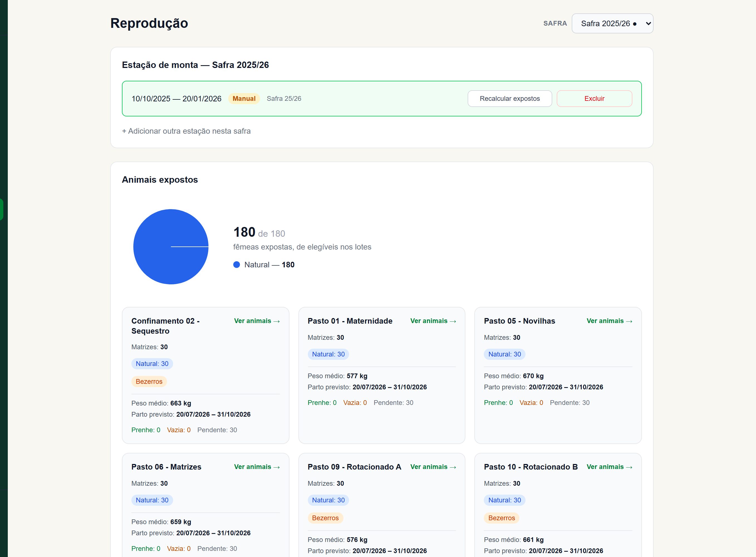The image size is (756, 557).
Task: Click Matrizes: 30 in Pasto 06 card
Action: click(x=149, y=483)
